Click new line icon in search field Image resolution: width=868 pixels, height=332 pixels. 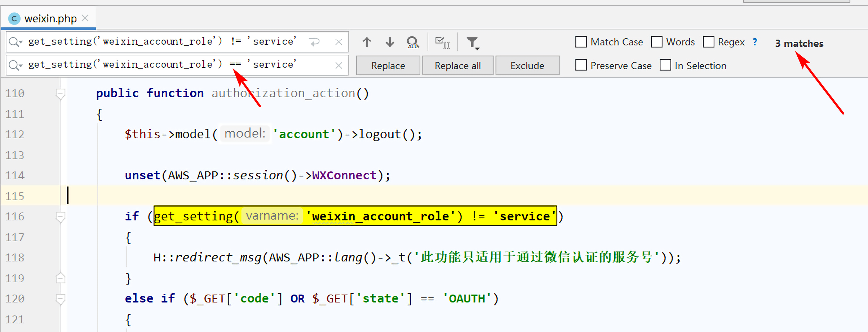[315, 42]
